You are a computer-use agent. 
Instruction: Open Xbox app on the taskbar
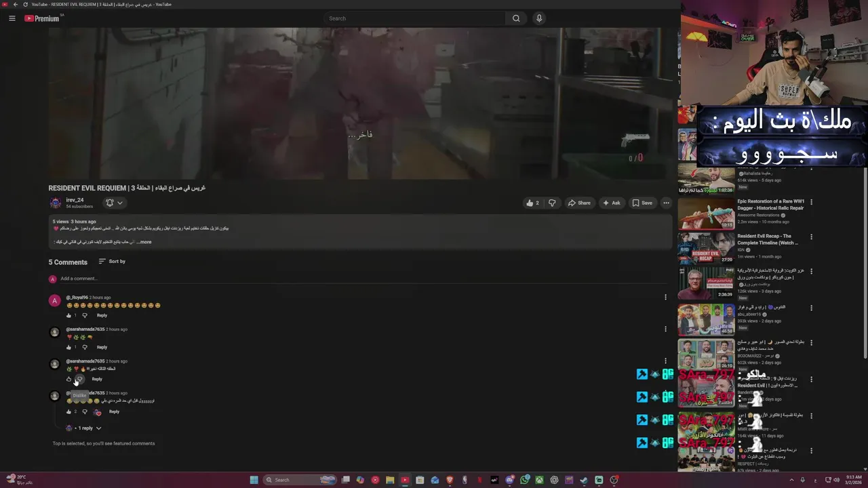tap(539, 480)
